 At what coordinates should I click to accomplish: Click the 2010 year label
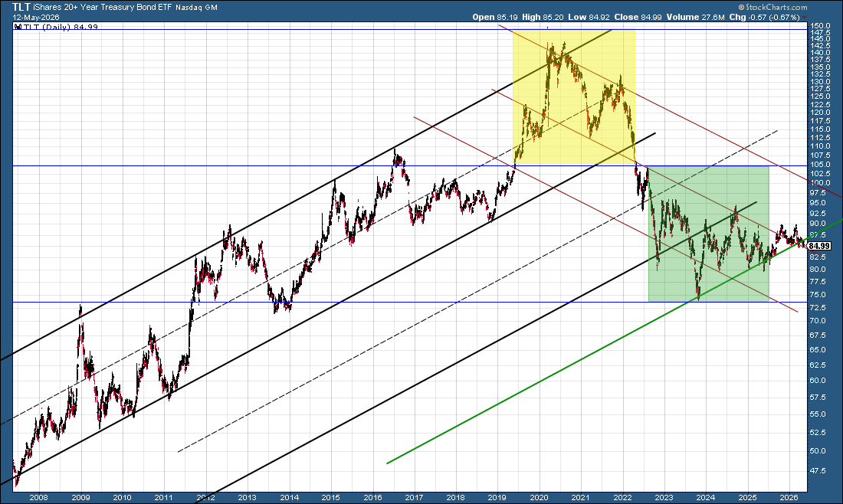coord(122,498)
